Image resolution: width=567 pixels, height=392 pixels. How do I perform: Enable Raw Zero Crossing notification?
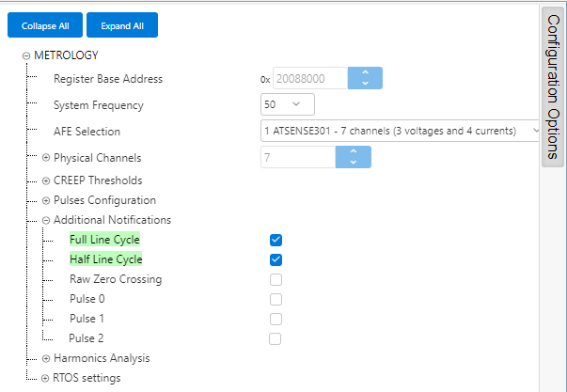pos(276,279)
